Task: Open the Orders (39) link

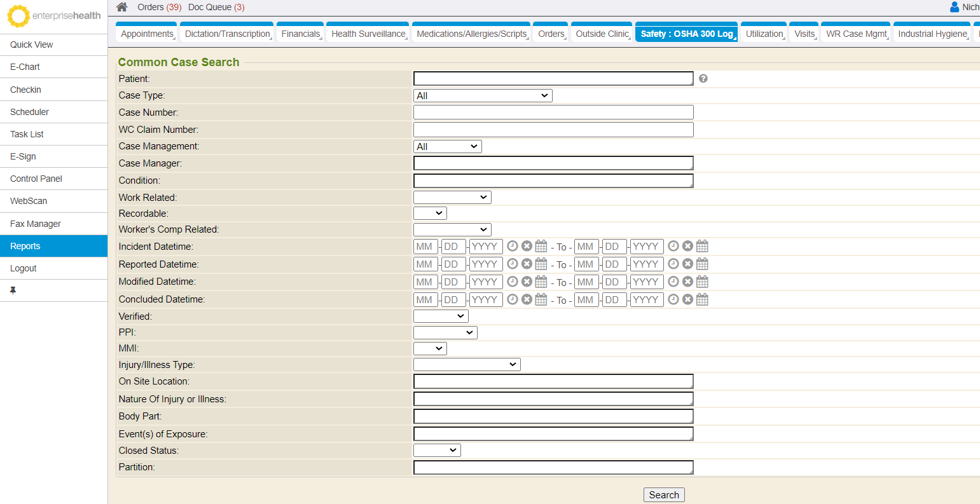Action: click(x=159, y=7)
